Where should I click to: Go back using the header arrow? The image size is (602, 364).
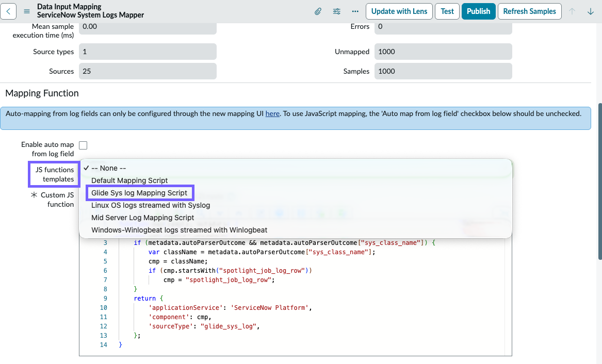point(8,11)
